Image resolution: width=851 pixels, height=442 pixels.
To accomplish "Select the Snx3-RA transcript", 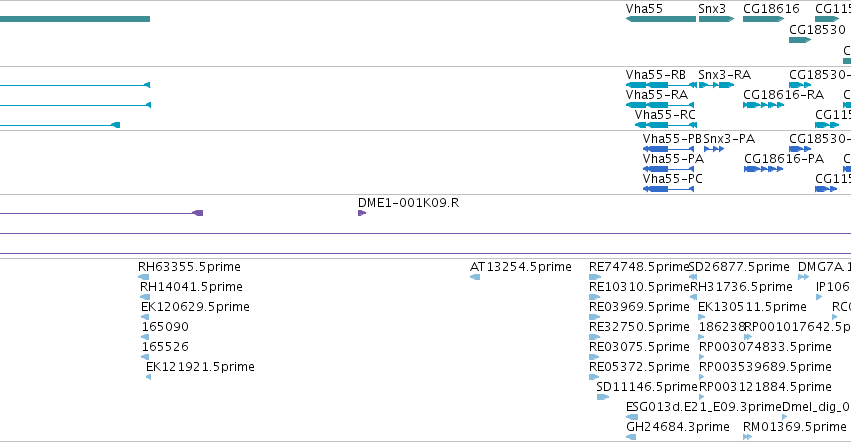I will 716,85.
